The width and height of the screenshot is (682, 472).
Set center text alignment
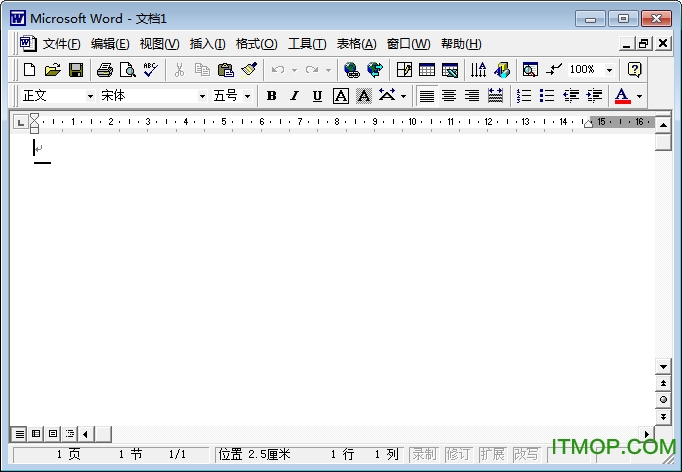click(449, 96)
